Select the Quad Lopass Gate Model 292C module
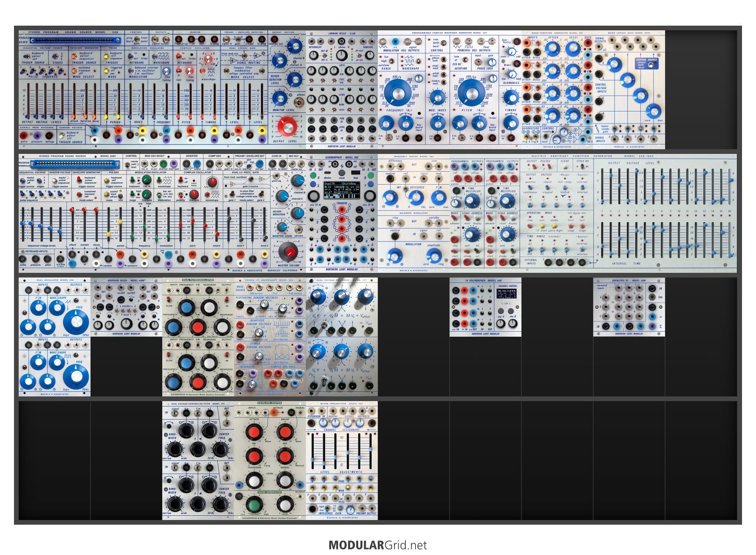This screenshot has height=555, width=756. [x=629, y=90]
